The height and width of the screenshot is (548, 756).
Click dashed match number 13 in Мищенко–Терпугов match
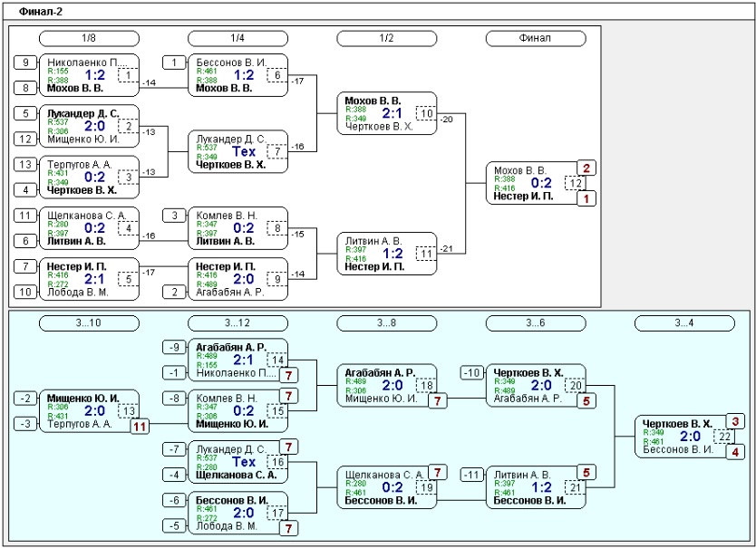point(128,411)
